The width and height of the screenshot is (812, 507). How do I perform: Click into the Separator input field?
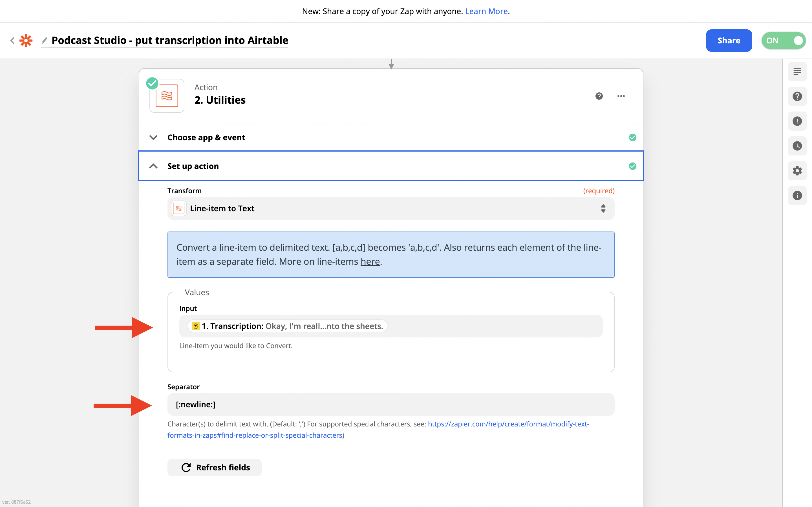coord(390,404)
